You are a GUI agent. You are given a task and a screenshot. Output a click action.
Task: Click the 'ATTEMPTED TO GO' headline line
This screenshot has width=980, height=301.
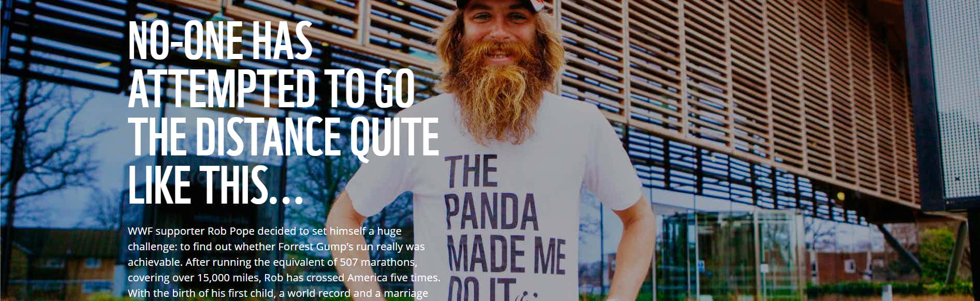[271, 89]
